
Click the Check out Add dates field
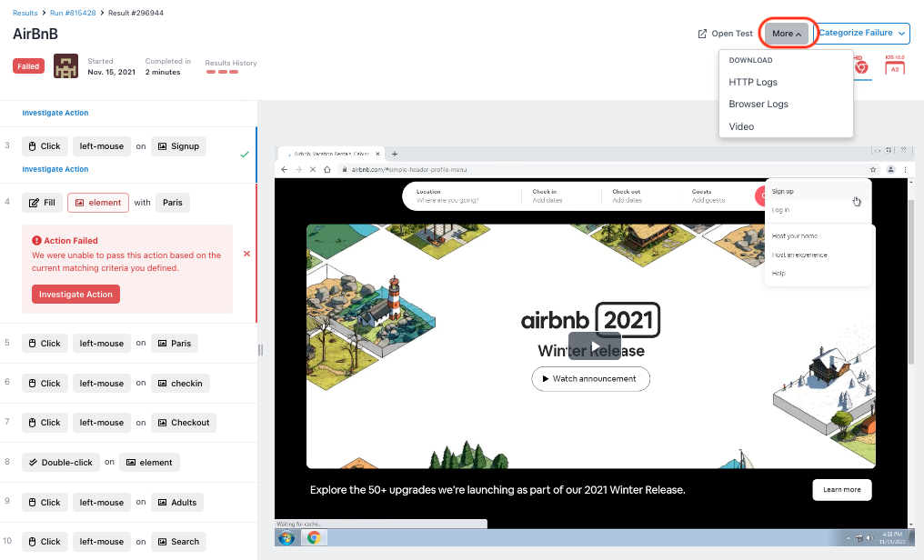pyautogui.click(x=639, y=195)
